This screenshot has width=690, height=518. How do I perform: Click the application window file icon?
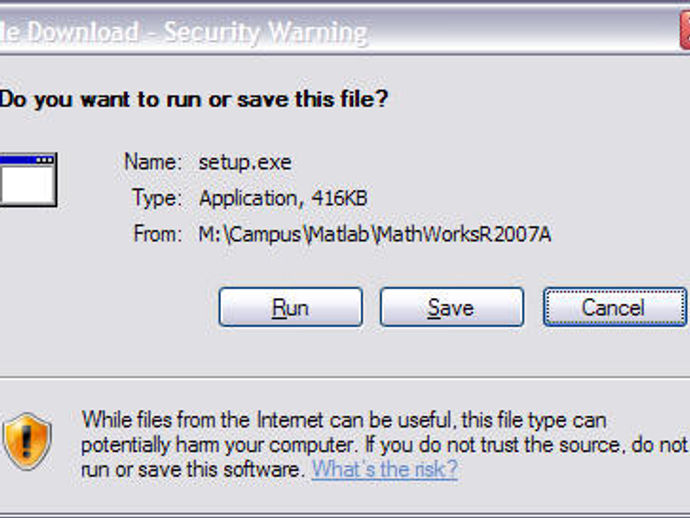(28, 180)
